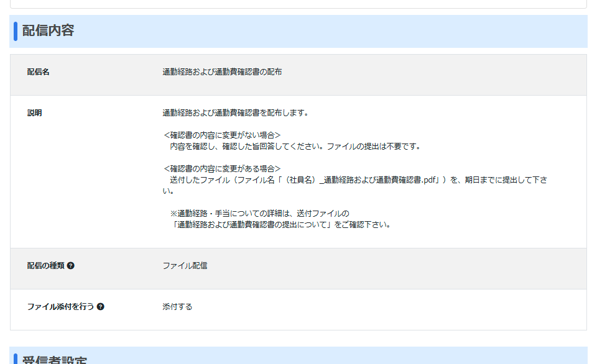
Task: Select the ファイル配信 value
Action: [x=185, y=266]
